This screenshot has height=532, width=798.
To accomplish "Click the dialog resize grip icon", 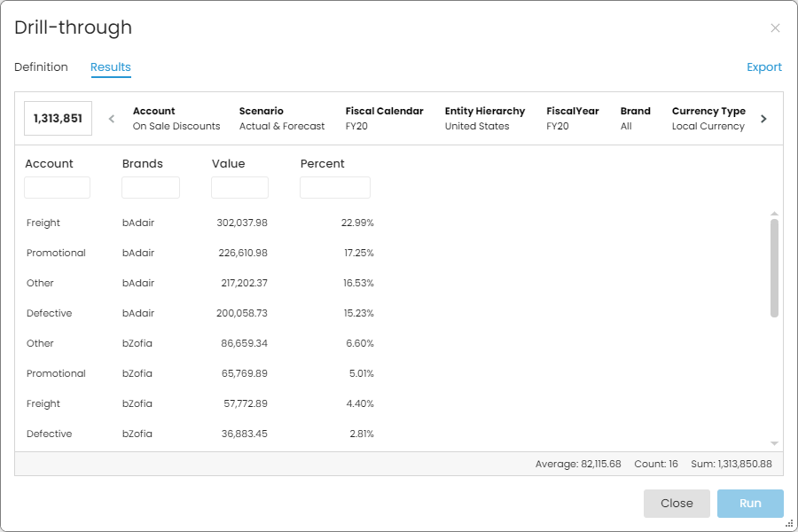I will [x=789, y=523].
